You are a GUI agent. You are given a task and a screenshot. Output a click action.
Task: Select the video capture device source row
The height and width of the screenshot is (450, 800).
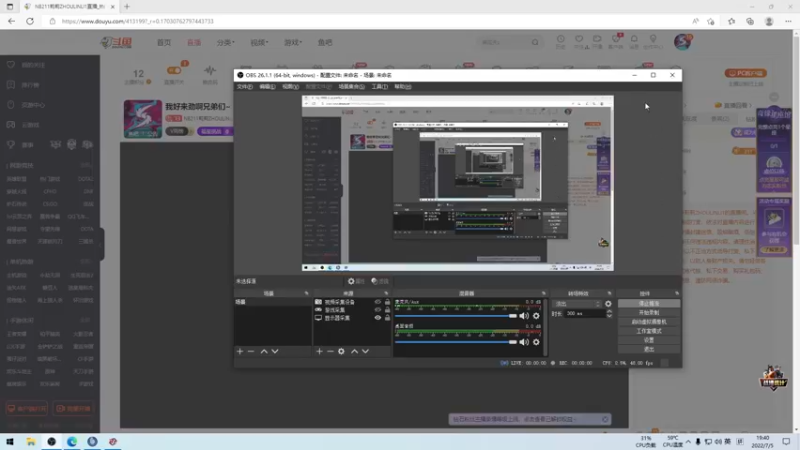tap(352, 302)
